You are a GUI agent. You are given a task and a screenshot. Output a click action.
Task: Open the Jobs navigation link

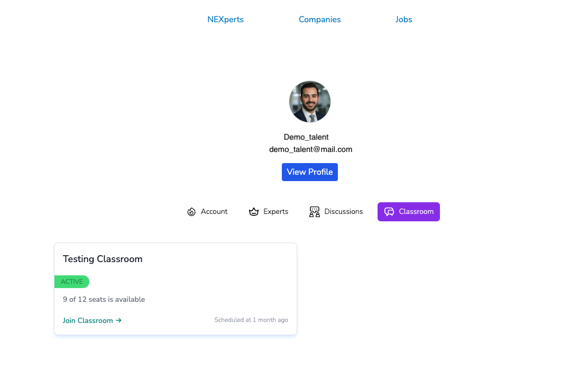(x=403, y=20)
